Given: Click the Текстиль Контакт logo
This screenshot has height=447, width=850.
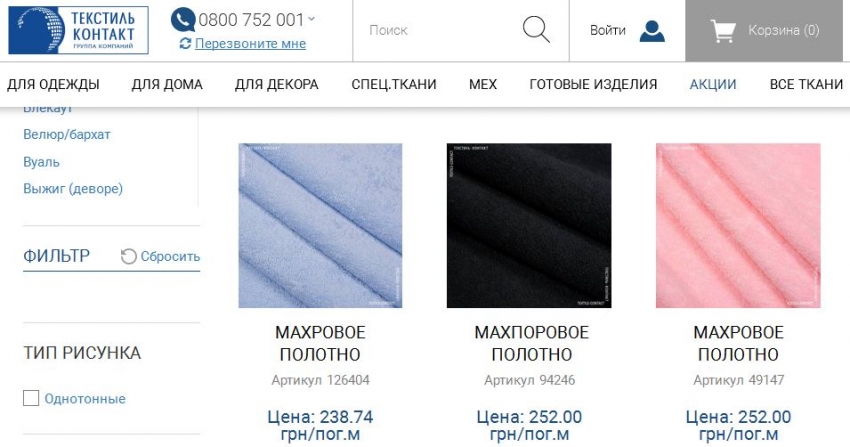Looking at the screenshot, I should [79, 30].
